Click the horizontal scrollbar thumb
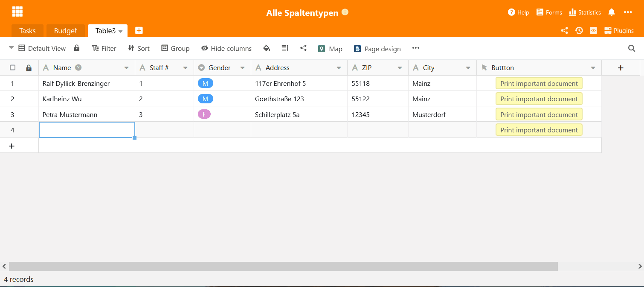The image size is (644, 287). coord(283,266)
